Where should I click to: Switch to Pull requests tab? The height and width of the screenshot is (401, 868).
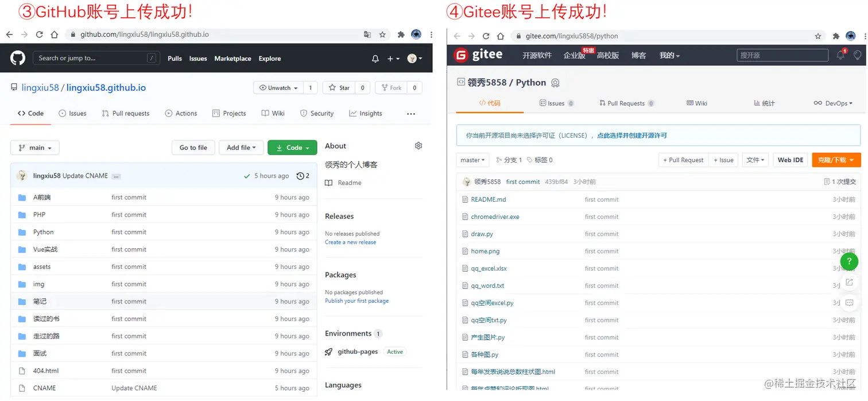pos(126,113)
